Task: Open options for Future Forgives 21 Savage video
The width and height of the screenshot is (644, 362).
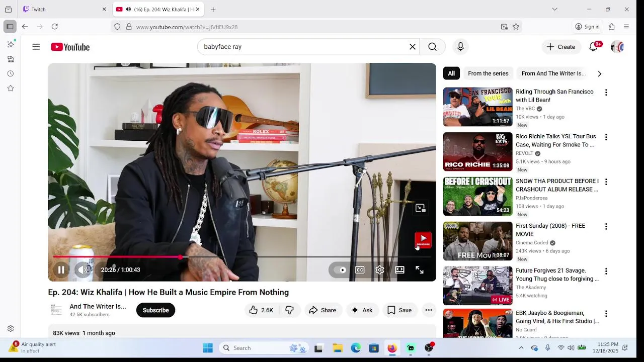Action: 606,271
